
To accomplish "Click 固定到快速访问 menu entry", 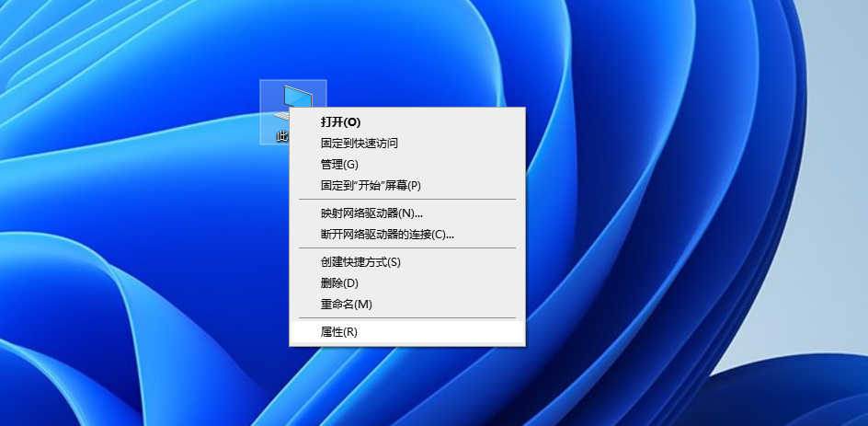I will (406, 144).
